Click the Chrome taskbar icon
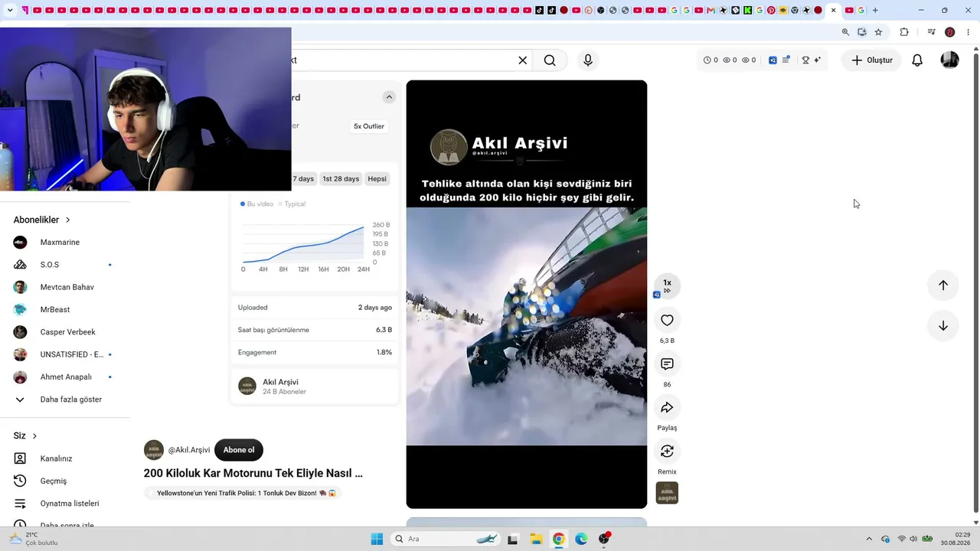 coord(559,539)
